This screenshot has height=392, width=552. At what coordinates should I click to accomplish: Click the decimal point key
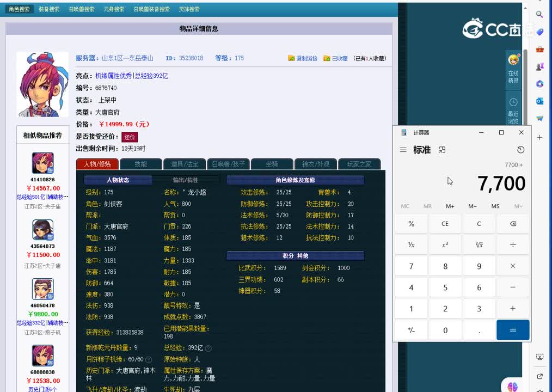tap(479, 330)
